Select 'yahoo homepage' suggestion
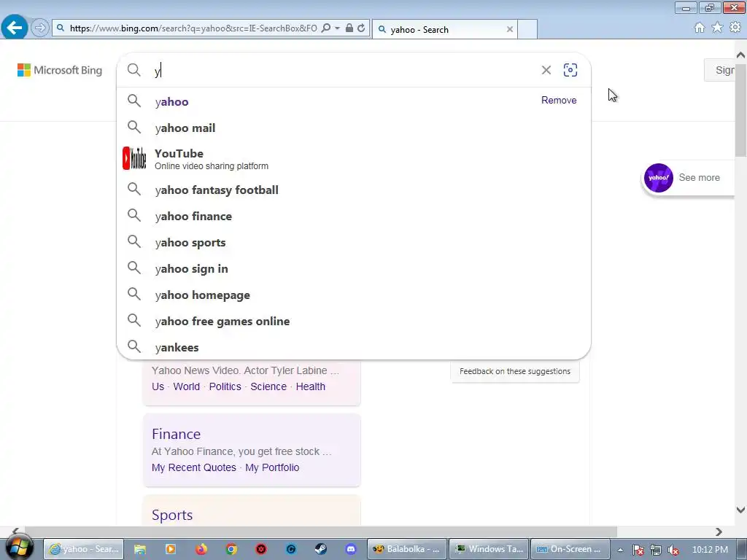Viewport: 747px width, 560px height. [x=354, y=295]
